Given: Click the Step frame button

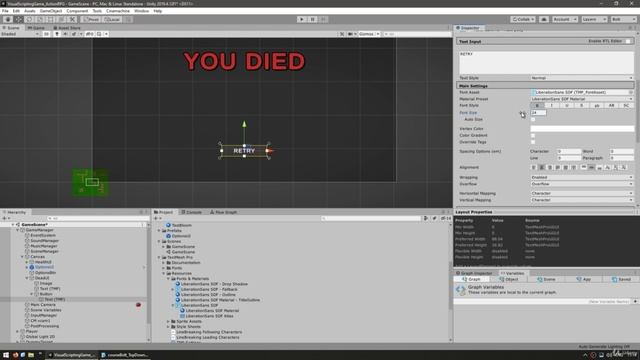Looking at the screenshot, I should pyautogui.click(x=323, y=19).
